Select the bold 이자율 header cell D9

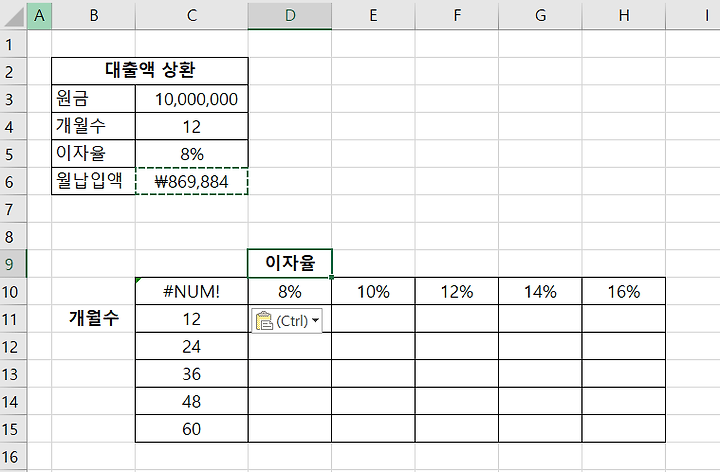[290, 264]
